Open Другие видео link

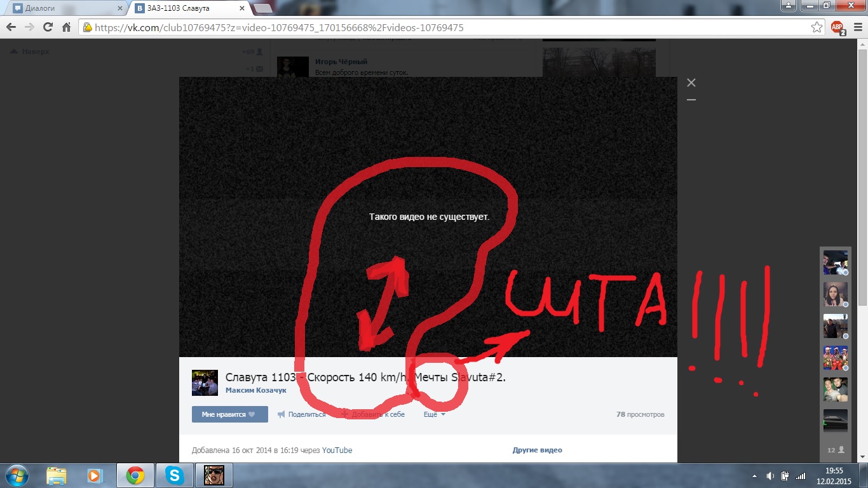pyautogui.click(x=538, y=450)
